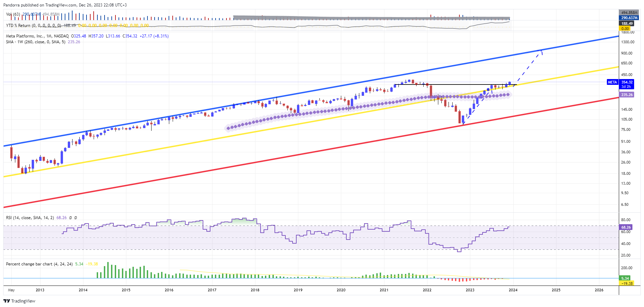The height and width of the screenshot is (307, 644).
Task: Click 2023 on the time axis
Action: 470,290
